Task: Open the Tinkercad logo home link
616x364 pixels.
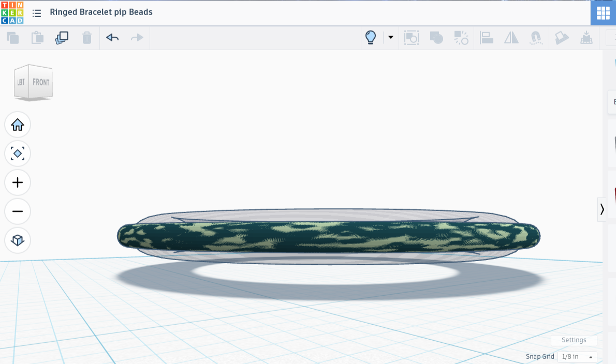Action: (12, 12)
